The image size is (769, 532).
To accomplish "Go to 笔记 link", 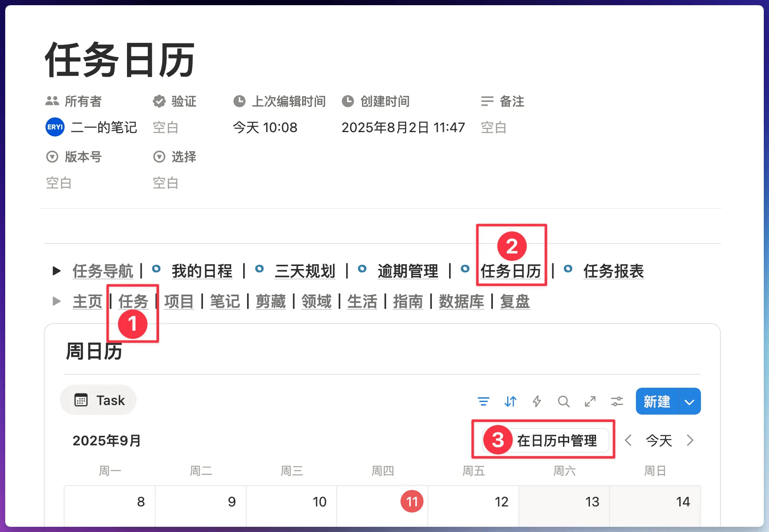I will click(225, 301).
